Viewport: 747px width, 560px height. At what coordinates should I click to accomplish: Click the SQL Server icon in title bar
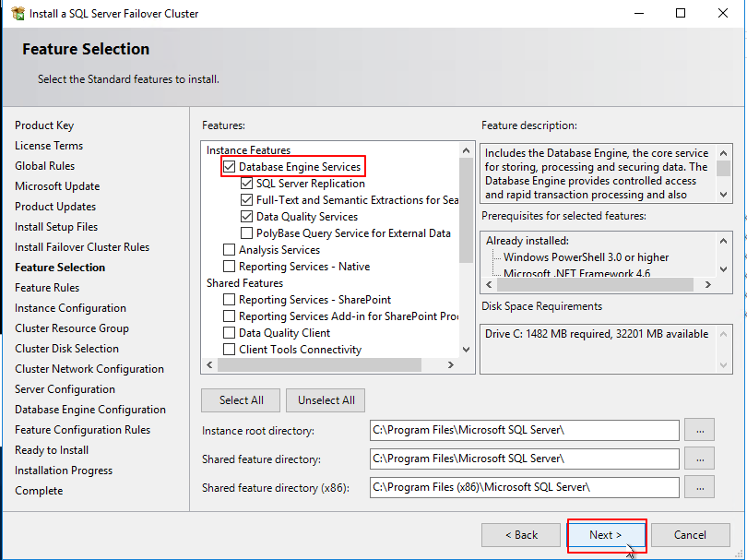(x=16, y=14)
